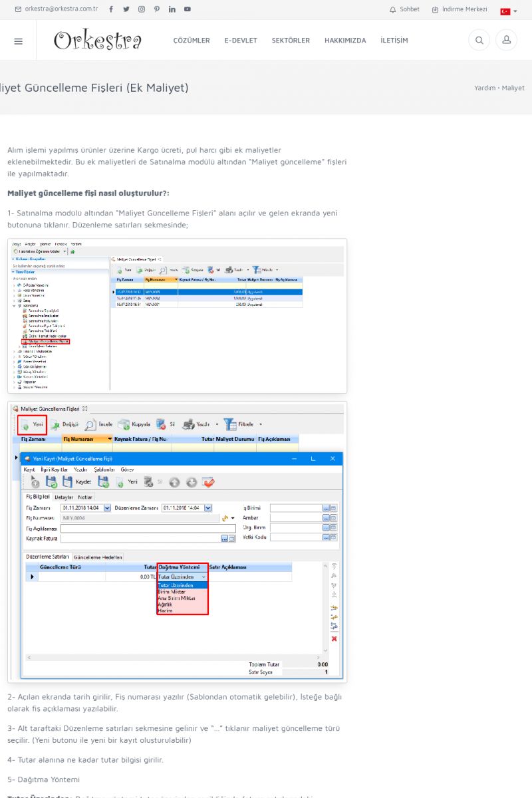Open the Twitter social icon
This screenshot has width=532, height=798.
tap(126, 9)
